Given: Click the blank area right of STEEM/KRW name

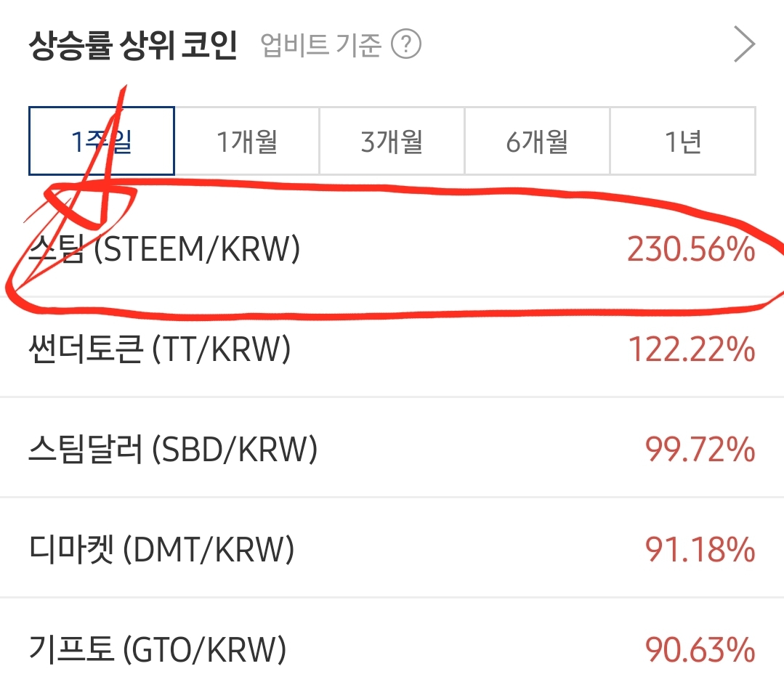Looking at the screenshot, I should point(463,249).
